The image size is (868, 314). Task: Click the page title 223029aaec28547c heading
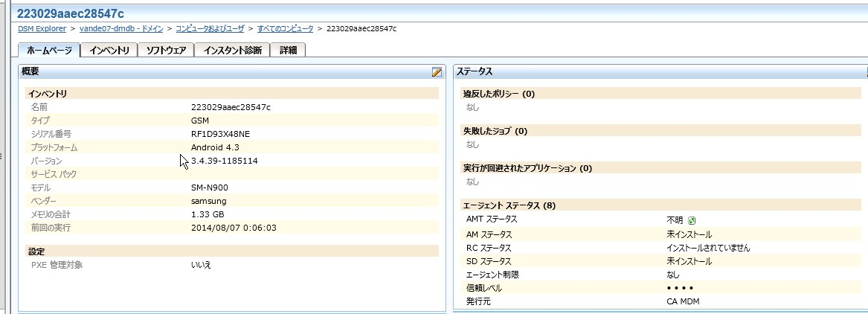tap(71, 13)
